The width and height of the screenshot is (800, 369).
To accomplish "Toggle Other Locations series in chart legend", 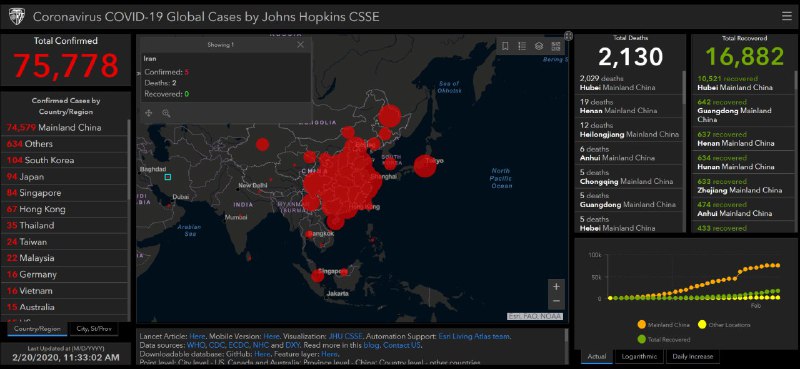I will (x=724, y=325).
